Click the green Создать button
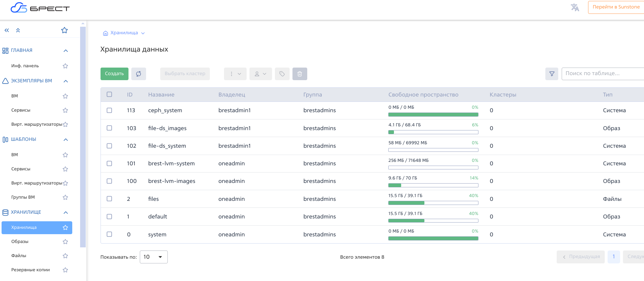The height and width of the screenshot is (281, 644). click(x=114, y=74)
